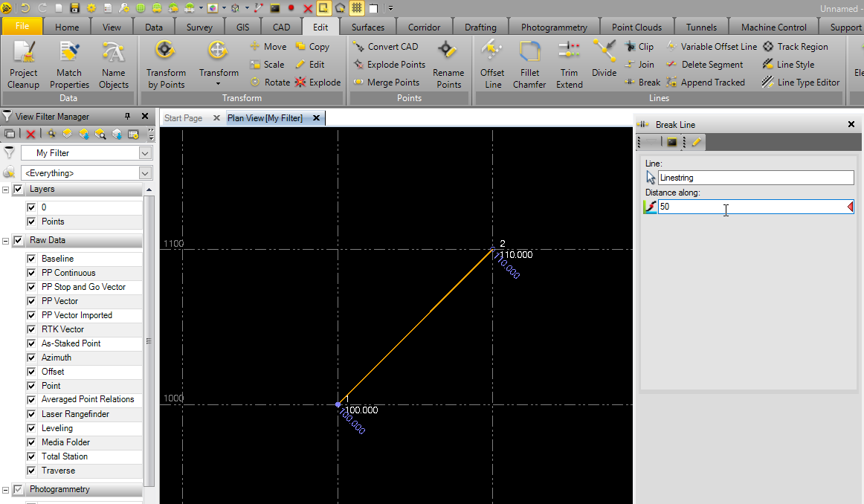The height and width of the screenshot is (504, 864).
Task: Choose the Trim Extend tool
Action: click(569, 64)
